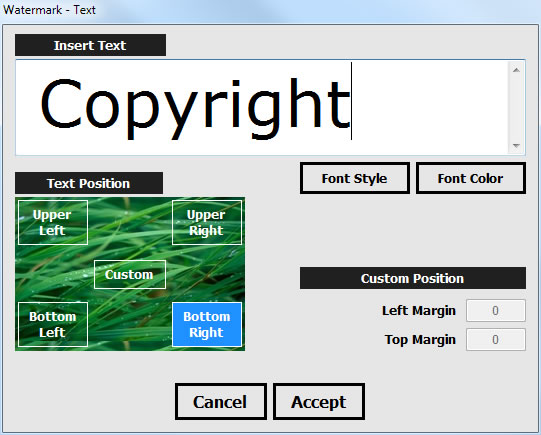Click the text box scroll down arrow

(516, 146)
